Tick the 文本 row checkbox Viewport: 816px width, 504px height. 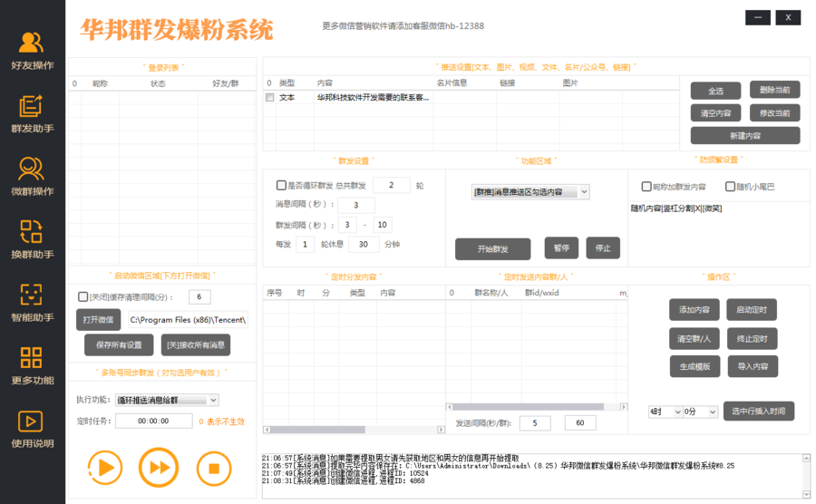click(x=269, y=97)
